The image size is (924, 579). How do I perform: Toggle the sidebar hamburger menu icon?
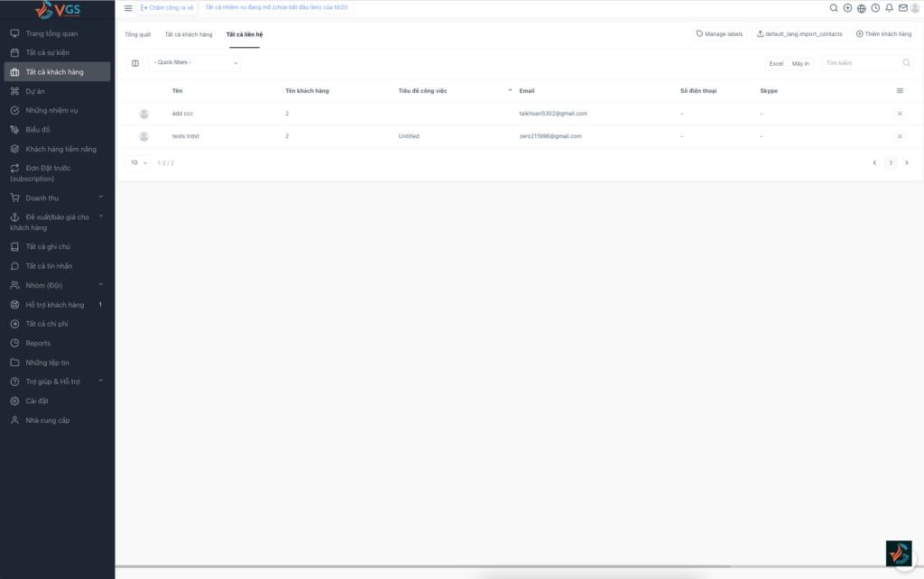pyautogui.click(x=128, y=7)
